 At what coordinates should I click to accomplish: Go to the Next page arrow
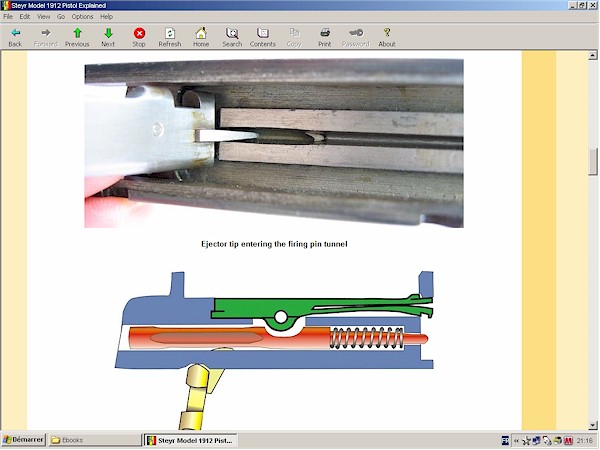(x=108, y=38)
